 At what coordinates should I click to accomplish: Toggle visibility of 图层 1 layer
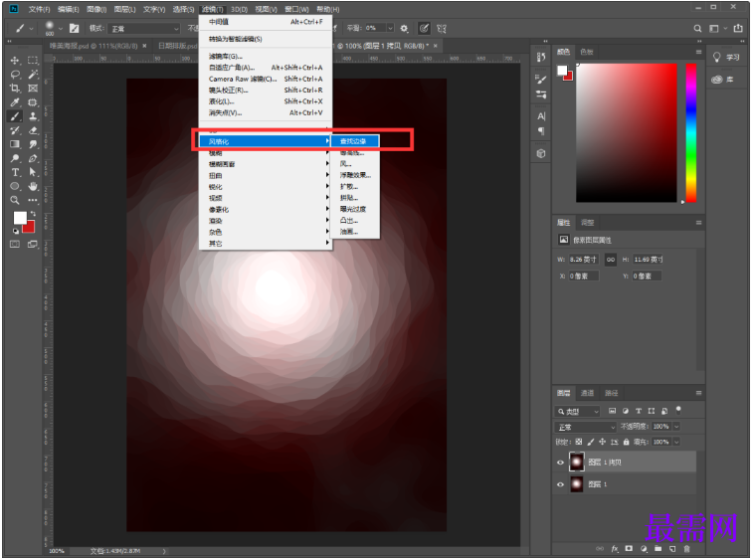coord(562,484)
